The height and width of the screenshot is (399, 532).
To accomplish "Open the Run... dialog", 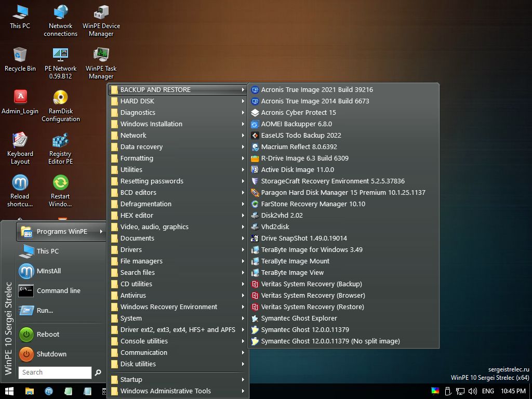I will pos(61,310).
